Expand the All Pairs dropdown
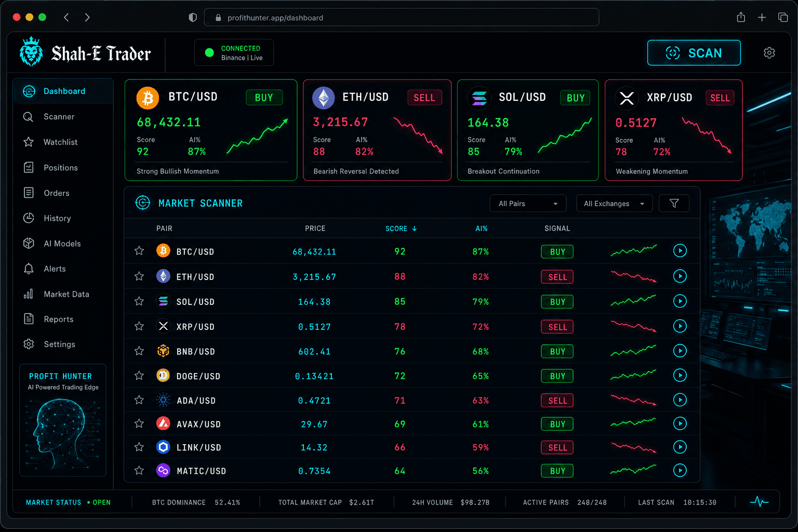Image resolution: width=798 pixels, height=532 pixels. coord(528,204)
